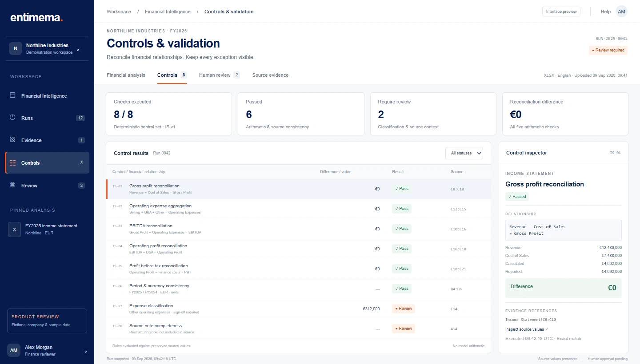Follow the Inspect source values link
Screen dimensions: 640x364
tap(527, 329)
